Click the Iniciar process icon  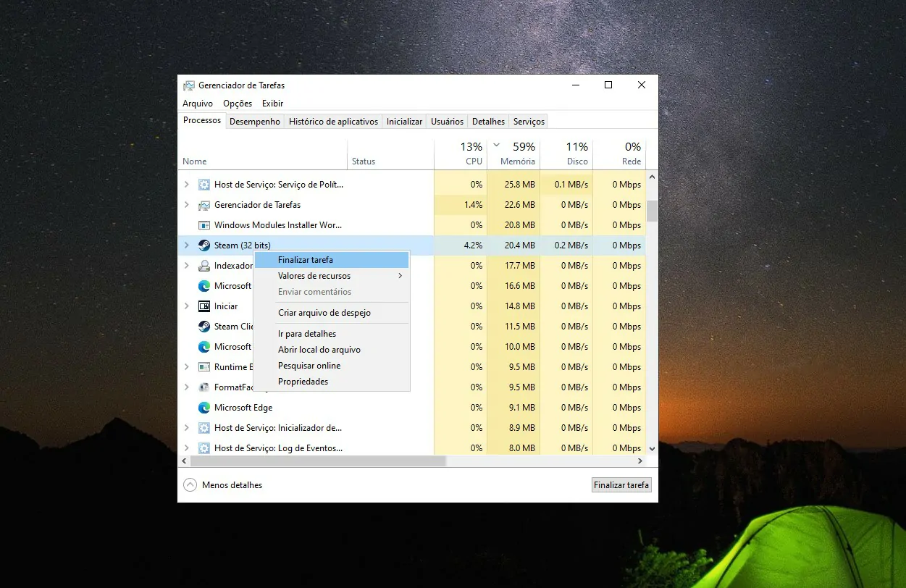pos(204,306)
